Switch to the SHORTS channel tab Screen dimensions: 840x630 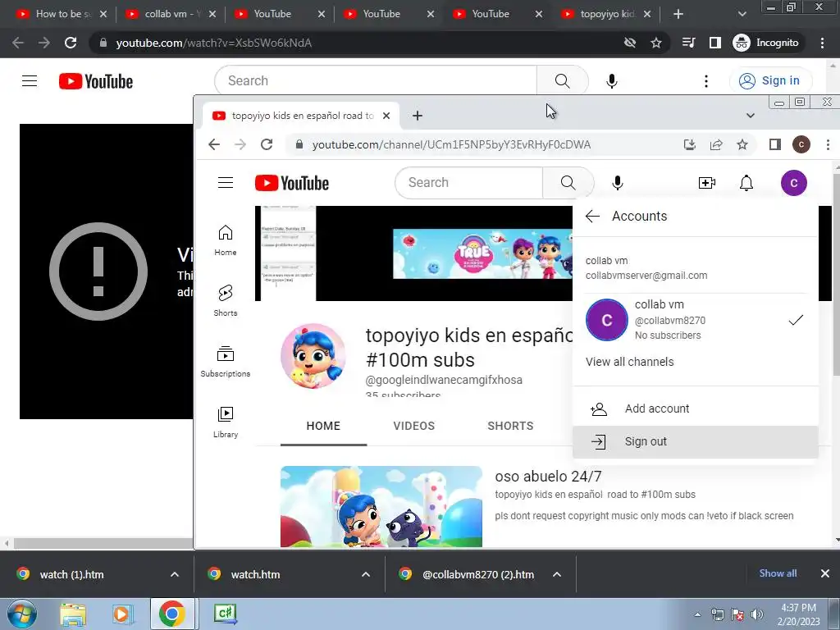(x=510, y=427)
